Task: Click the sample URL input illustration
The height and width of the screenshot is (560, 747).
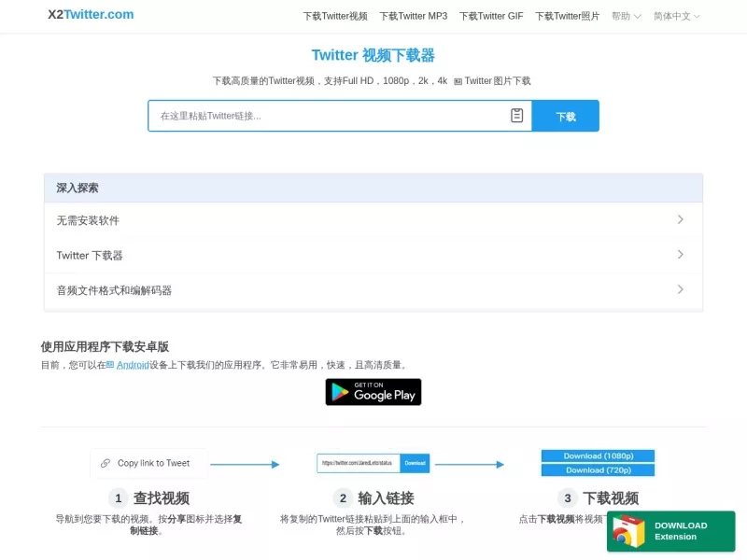Action: (359, 463)
